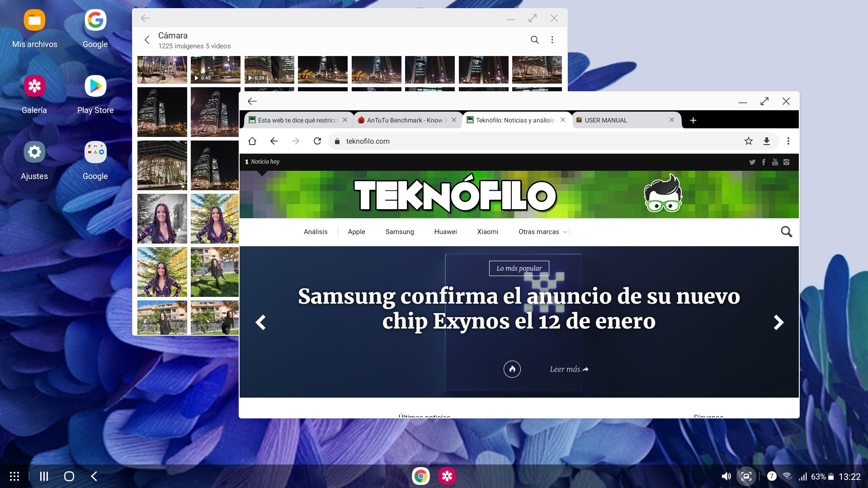Open Chrome three-dot menu

pyautogui.click(x=788, y=141)
